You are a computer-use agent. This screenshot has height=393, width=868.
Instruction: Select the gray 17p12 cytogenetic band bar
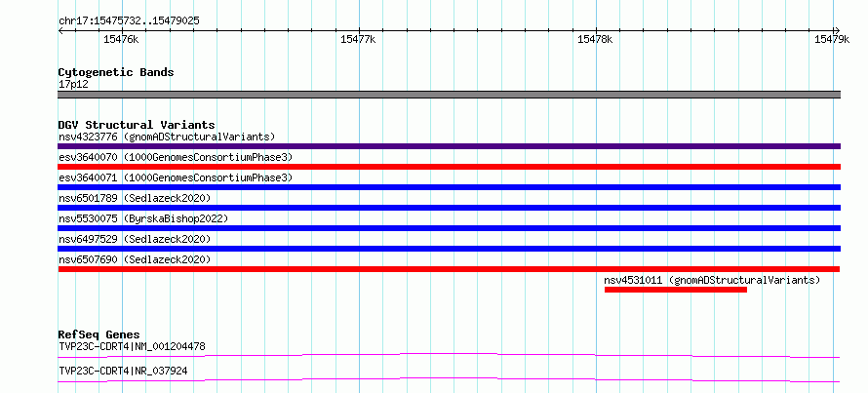point(449,95)
